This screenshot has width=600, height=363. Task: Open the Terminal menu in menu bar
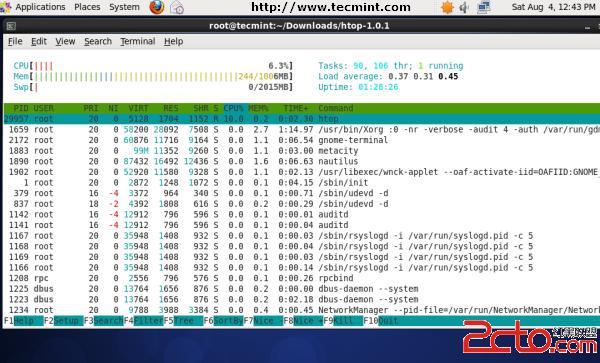[x=138, y=41]
